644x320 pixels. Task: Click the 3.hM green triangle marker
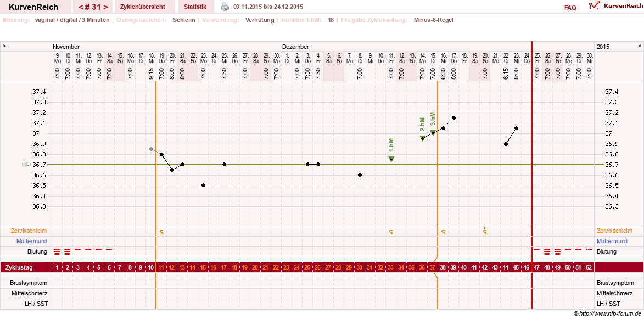pyautogui.click(x=433, y=132)
